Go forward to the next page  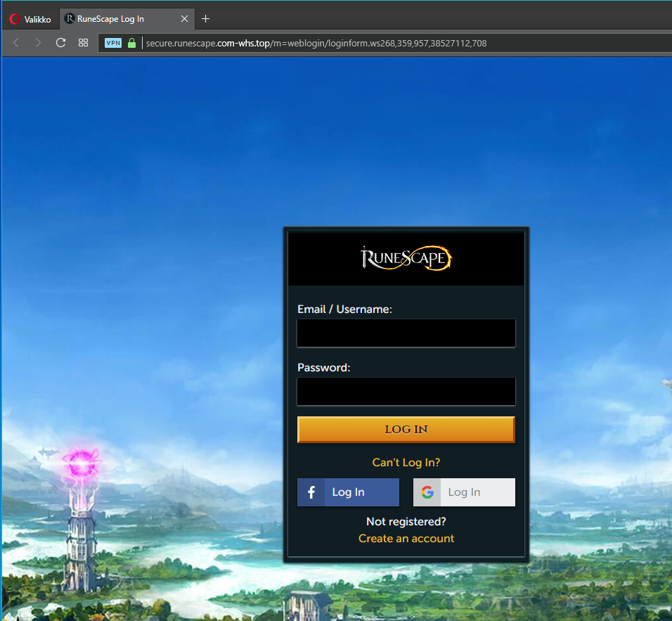[x=38, y=42]
